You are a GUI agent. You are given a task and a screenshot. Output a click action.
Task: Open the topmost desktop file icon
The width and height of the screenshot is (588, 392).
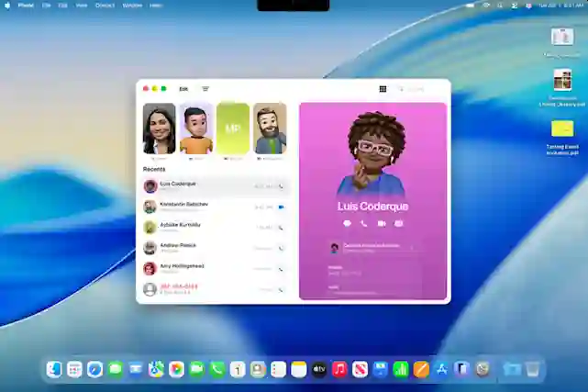[562, 37]
